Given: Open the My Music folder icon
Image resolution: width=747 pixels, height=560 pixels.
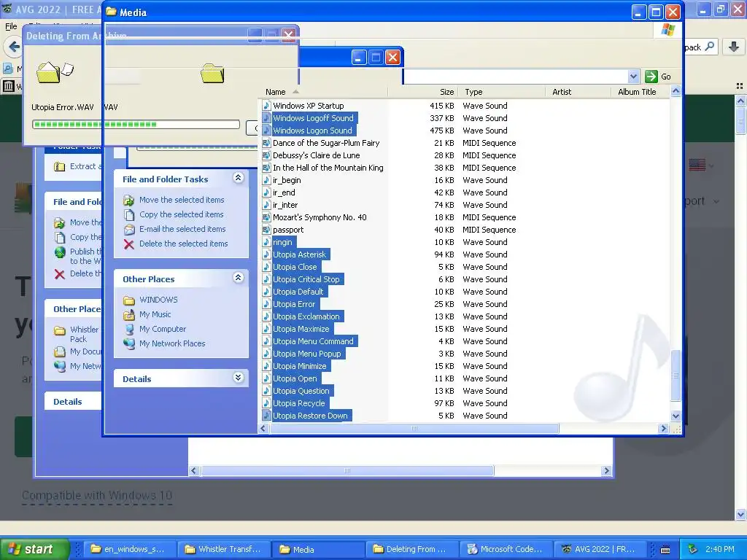Looking at the screenshot, I should coord(128,315).
